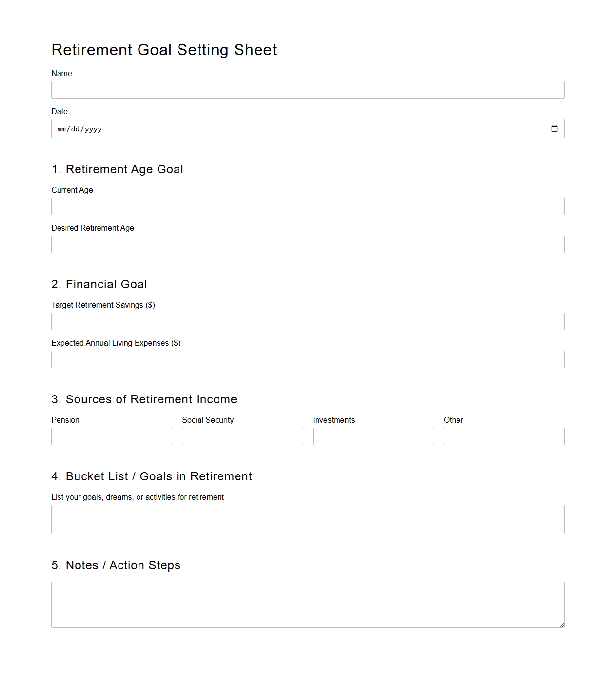Image resolution: width=616 pixels, height=693 pixels.
Task: Click the Investments income field
Action: click(x=373, y=436)
